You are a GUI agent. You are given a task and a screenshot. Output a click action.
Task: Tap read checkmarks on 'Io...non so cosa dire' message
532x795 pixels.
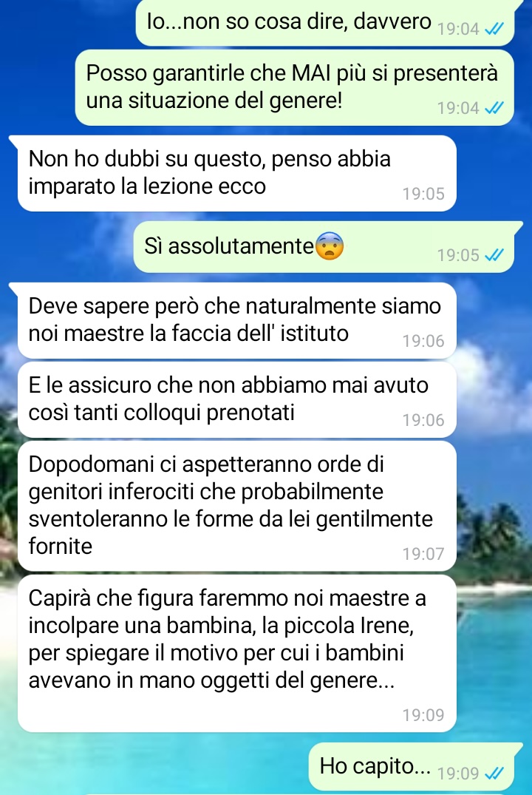pyautogui.click(x=494, y=29)
